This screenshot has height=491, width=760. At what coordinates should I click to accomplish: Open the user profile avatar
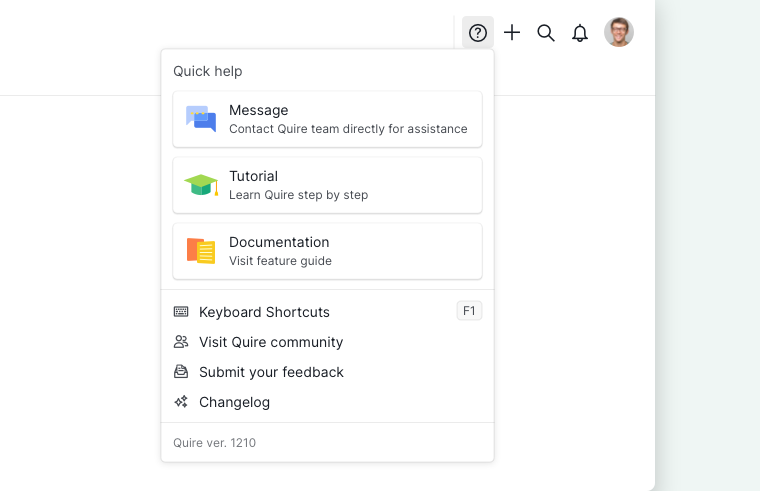point(618,32)
